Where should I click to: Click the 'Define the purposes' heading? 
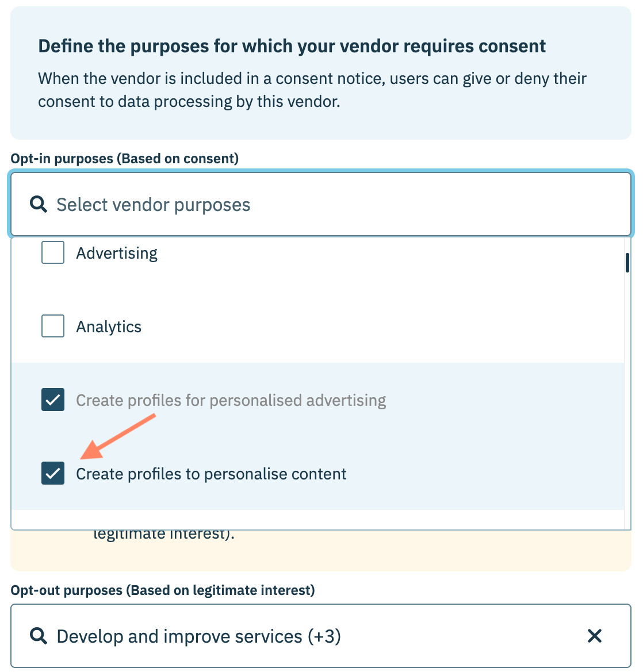point(292,46)
